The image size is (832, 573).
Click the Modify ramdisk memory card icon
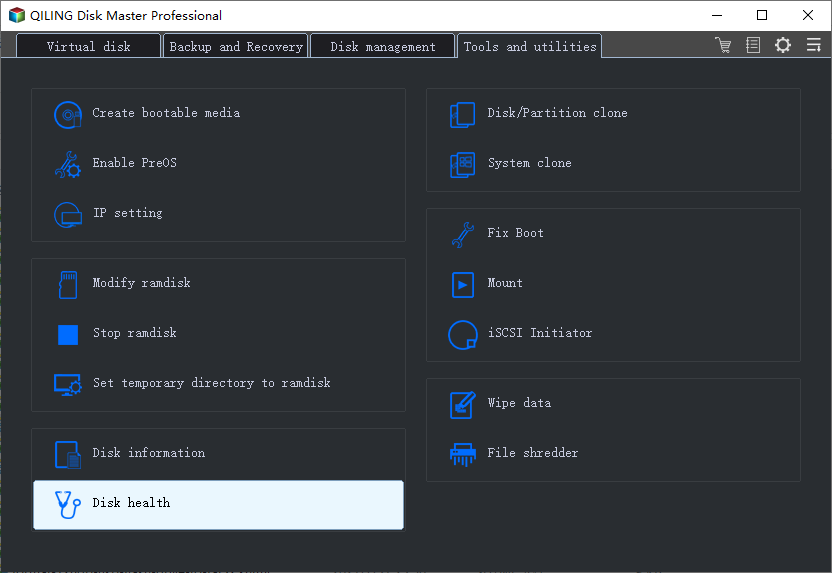click(68, 285)
